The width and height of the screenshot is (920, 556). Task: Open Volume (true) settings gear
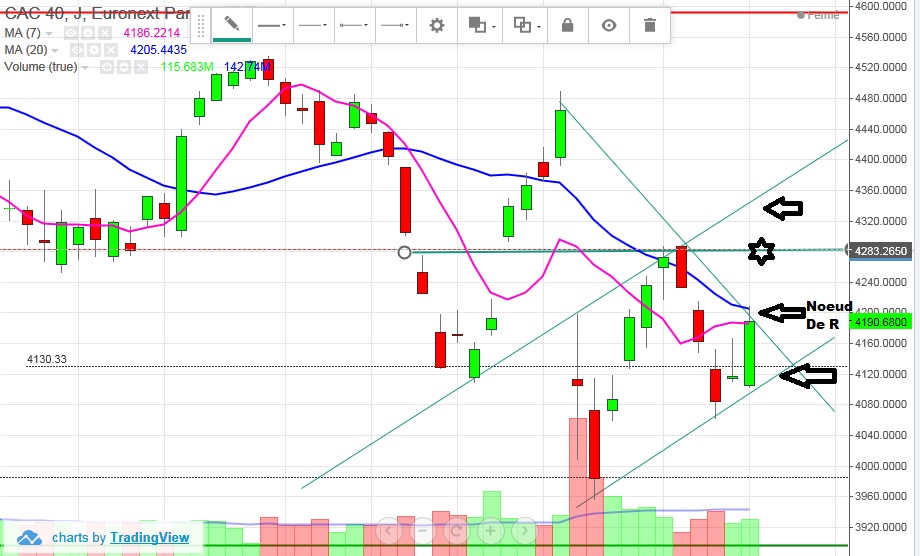pyautogui.click(x=124, y=67)
